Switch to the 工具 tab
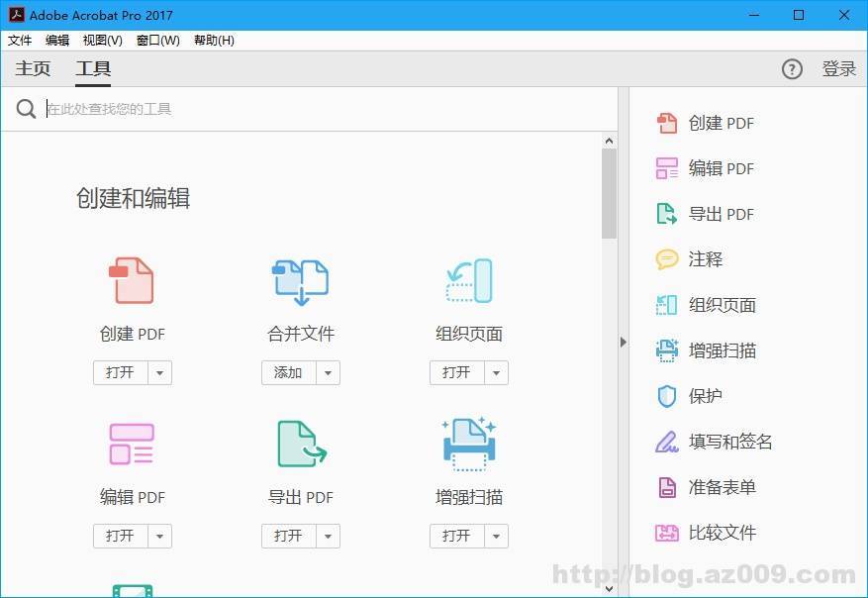This screenshot has height=598, width=868. tap(93, 68)
